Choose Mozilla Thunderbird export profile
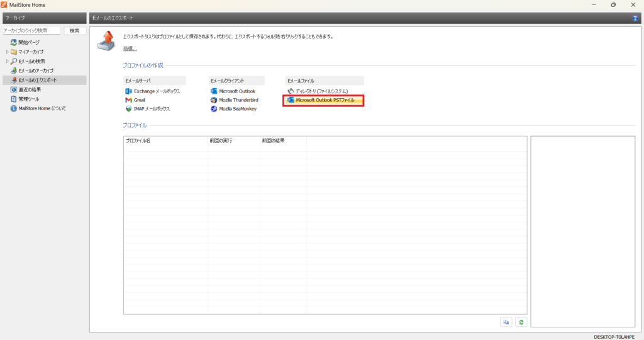Screen dimensions: 644x340 (238, 100)
